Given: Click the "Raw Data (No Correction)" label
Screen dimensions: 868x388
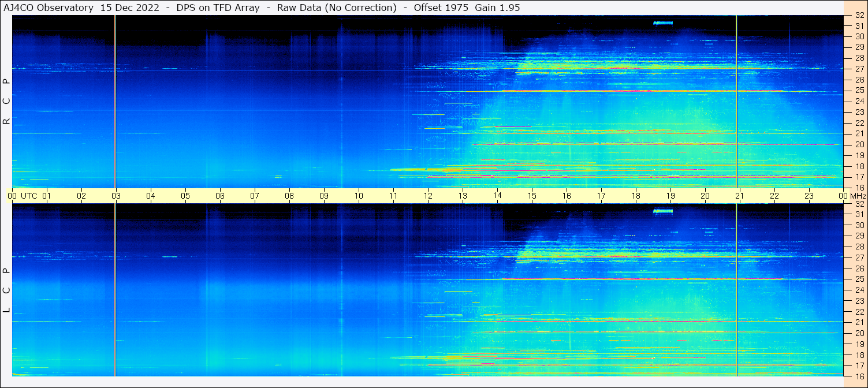Looking at the screenshot, I should [x=337, y=8].
